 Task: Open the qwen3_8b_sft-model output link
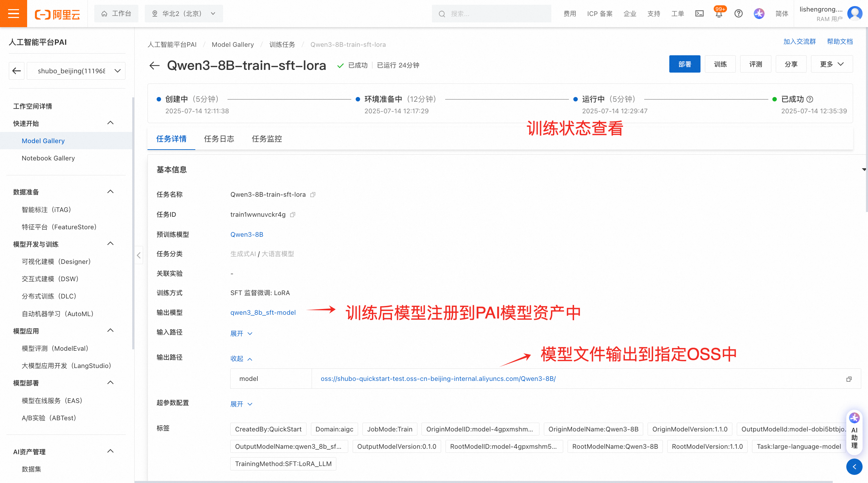point(263,312)
